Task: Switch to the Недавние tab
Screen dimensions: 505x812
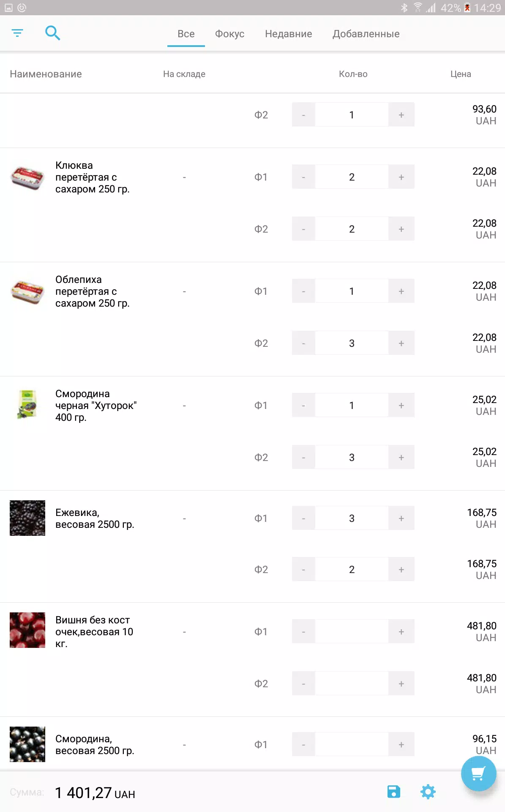Action: 289,34
